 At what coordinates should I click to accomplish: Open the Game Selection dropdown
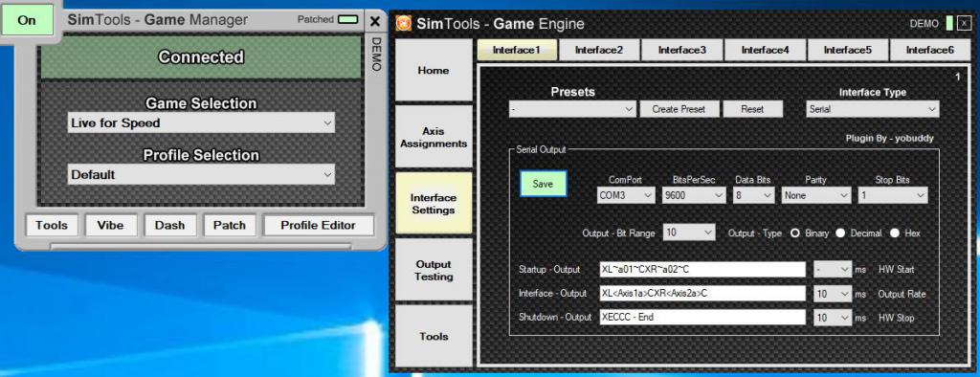tap(201, 123)
